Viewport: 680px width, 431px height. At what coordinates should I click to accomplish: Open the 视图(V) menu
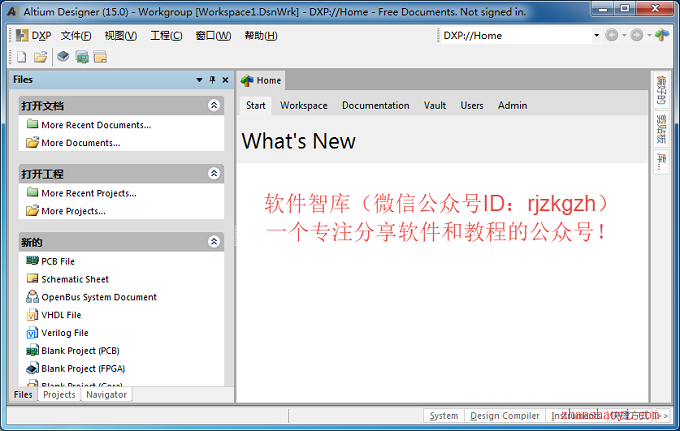(x=121, y=36)
